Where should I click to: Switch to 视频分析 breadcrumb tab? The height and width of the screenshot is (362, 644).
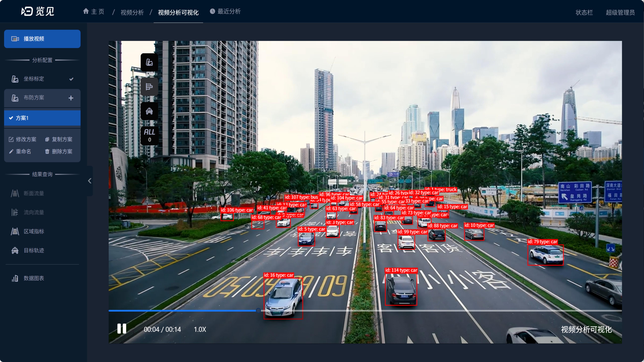[x=132, y=12]
